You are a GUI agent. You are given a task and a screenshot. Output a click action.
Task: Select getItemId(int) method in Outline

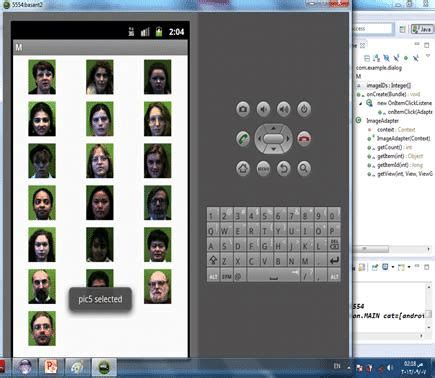tap(399, 165)
